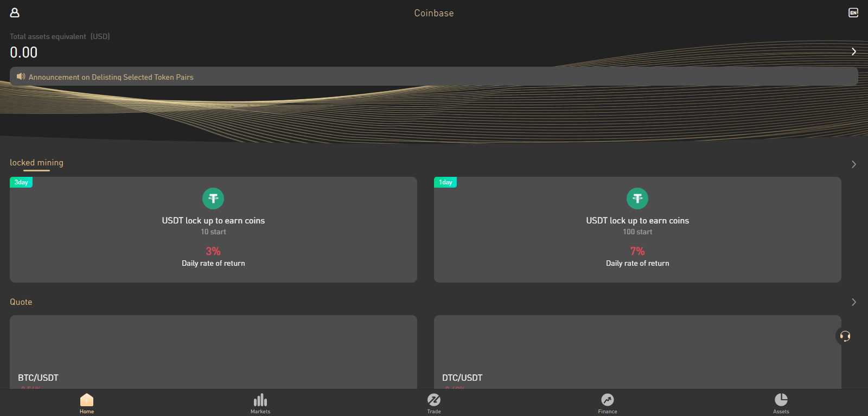This screenshot has width=868, height=416.
Task: Open the Assets tab
Action: click(x=781, y=404)
